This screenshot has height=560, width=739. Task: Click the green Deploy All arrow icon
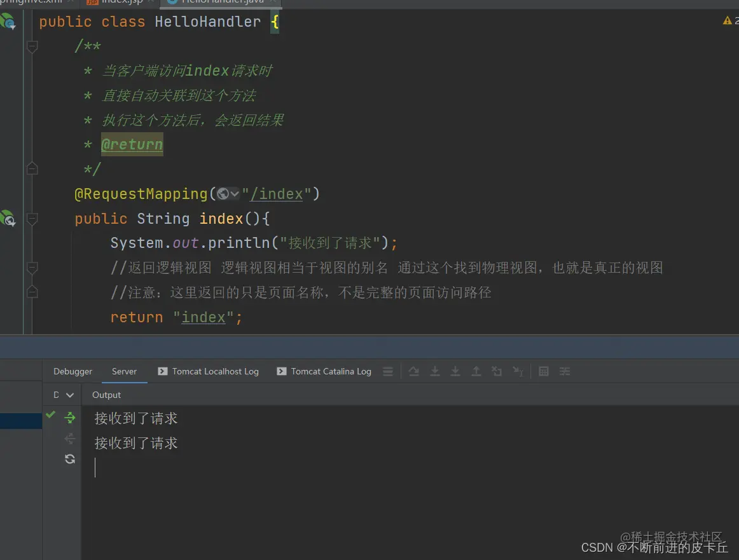[70, 417]
